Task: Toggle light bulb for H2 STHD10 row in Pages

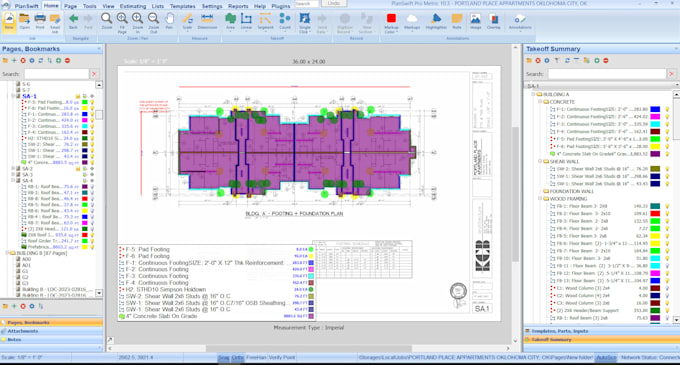Action: [92, 139]
